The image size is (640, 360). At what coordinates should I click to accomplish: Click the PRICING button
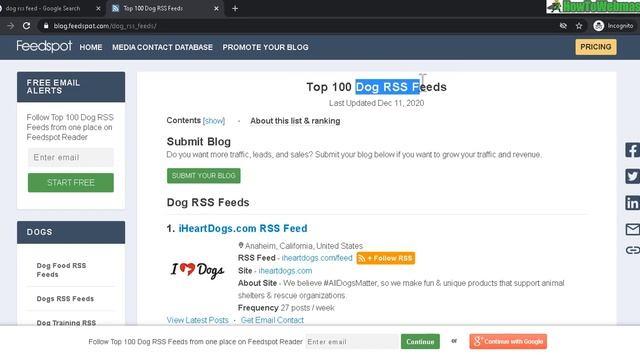[x=596, y=47]
